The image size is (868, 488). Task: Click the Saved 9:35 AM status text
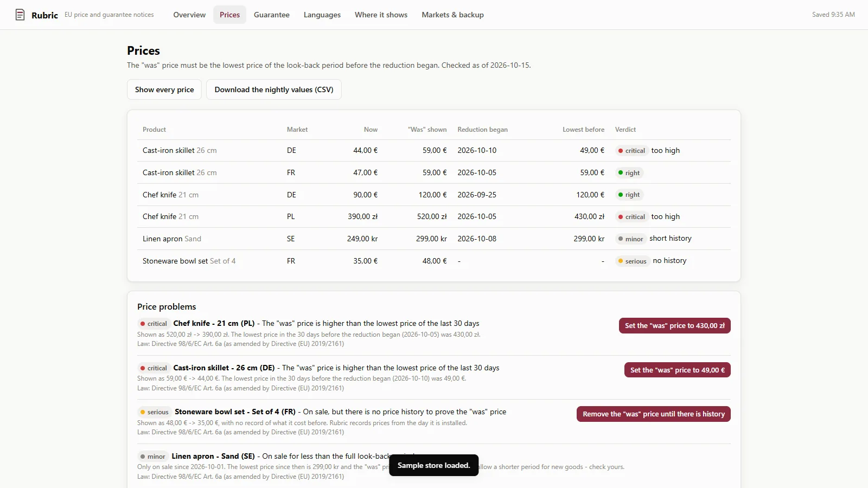pos(833,15)
